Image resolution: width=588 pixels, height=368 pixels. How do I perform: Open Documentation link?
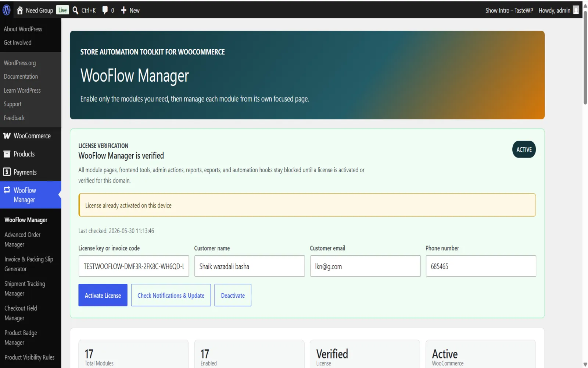coord(21,77)
